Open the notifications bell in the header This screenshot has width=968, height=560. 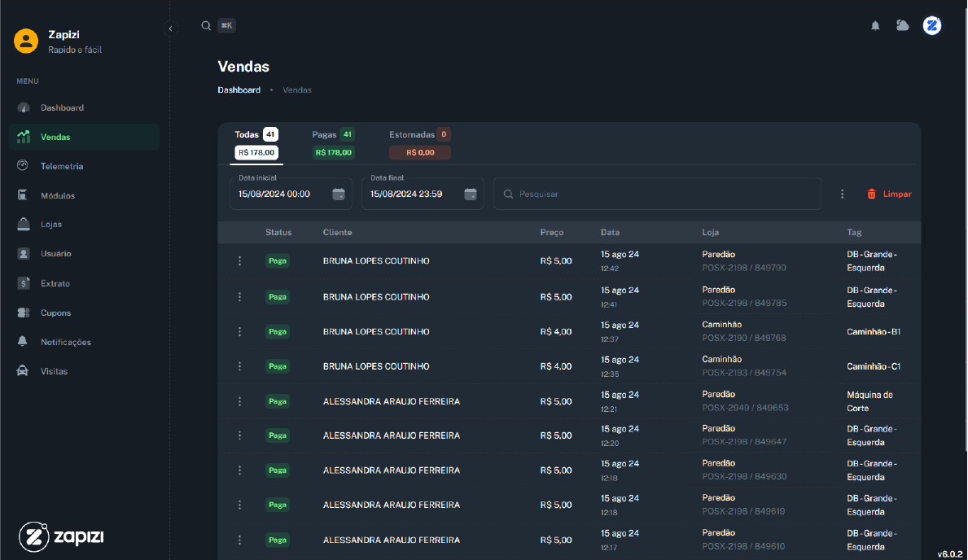coord(874,25)
